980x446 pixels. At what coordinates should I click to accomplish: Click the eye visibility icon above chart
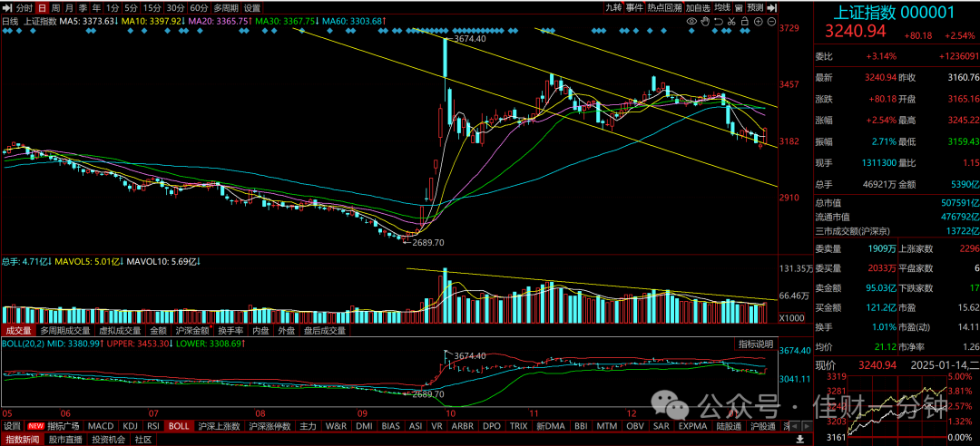pos(691,21)
